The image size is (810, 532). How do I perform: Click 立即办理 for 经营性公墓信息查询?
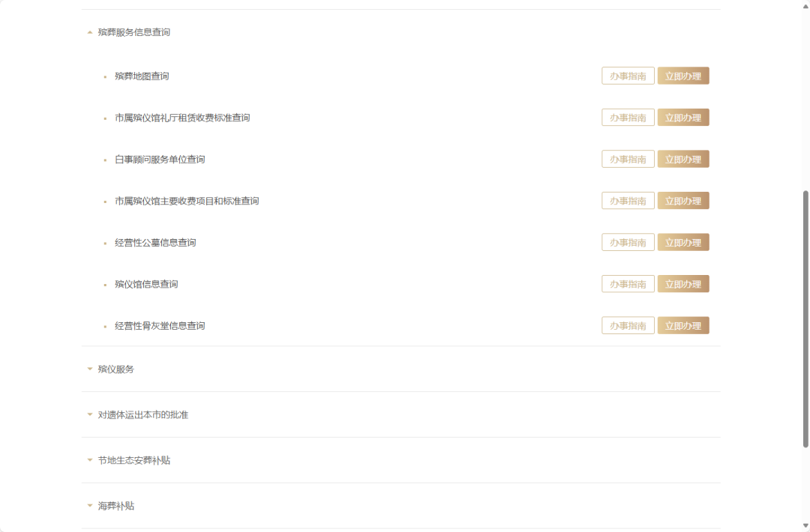683,243
